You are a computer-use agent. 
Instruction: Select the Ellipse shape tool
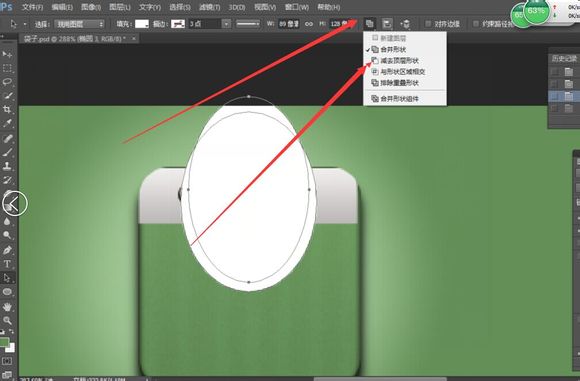[7, 292]
